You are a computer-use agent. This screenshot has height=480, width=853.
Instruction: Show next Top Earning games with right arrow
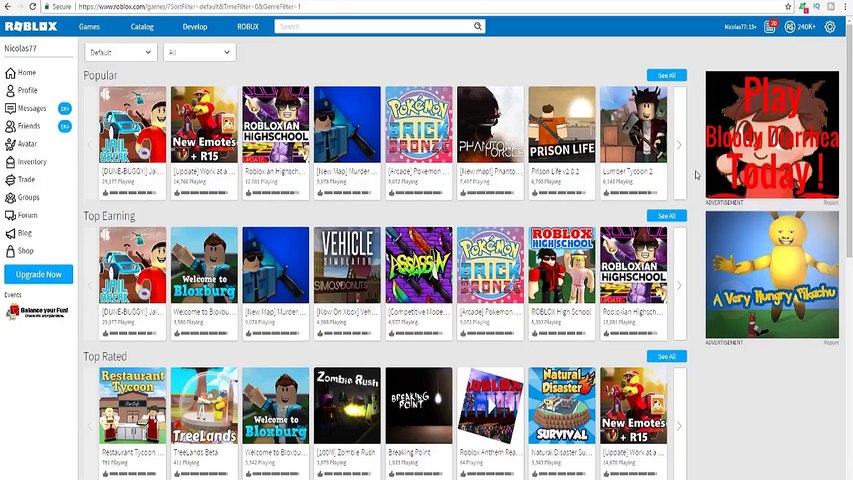pyautogui.click(x=679, y=285)
